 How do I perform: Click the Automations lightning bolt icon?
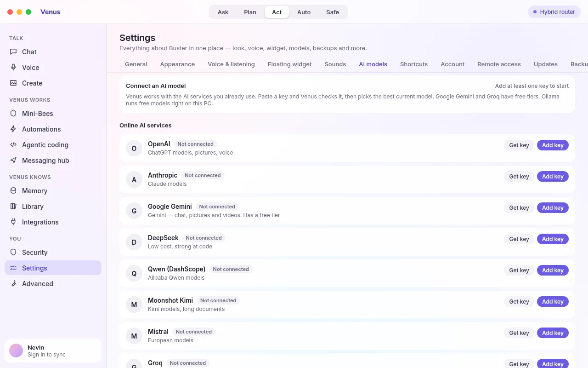13,129
